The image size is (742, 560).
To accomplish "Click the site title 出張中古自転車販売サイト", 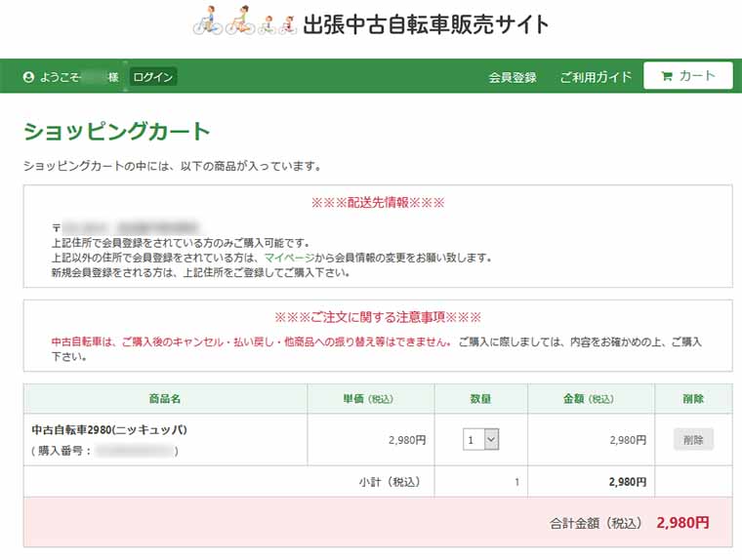I will (426, 24).
